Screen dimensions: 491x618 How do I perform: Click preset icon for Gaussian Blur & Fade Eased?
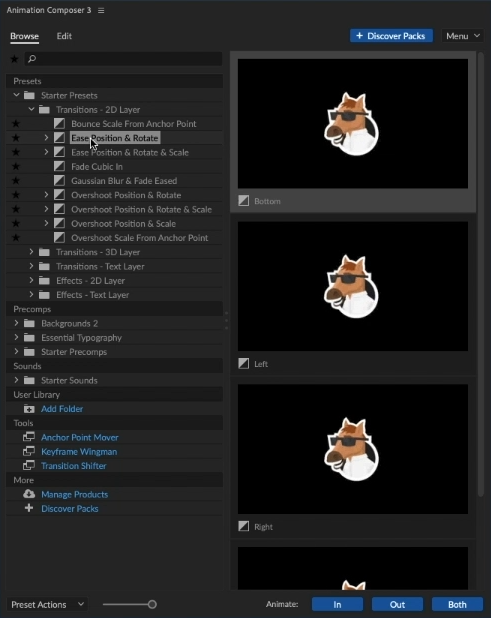click(59, 181)
